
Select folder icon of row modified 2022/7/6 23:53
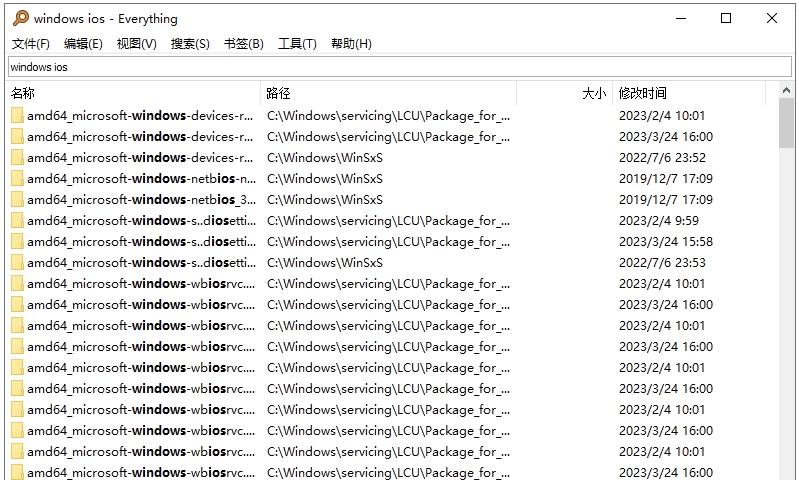click(17, 262)
